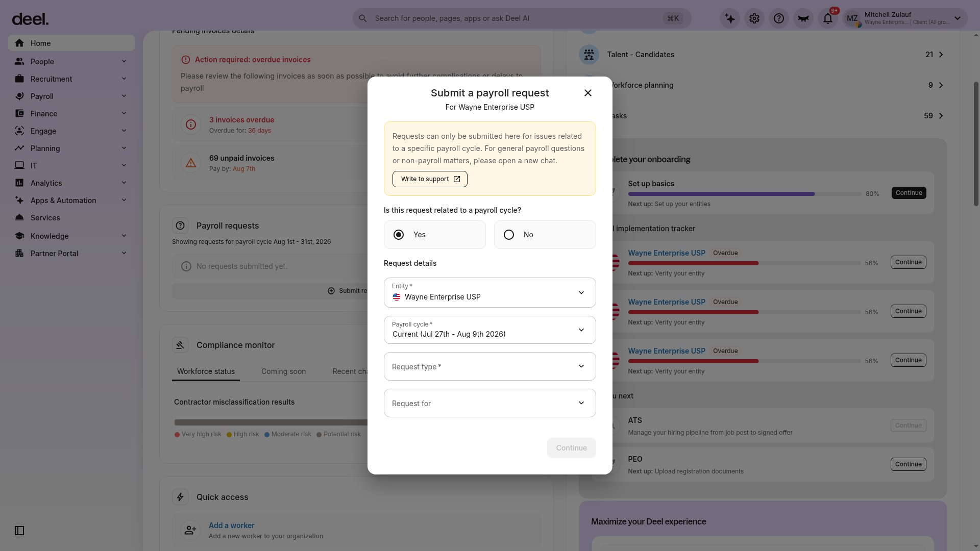This screenshot has width=980, height=551.
Task: Click Very high risk legend dot
Action: coord(177,435)
